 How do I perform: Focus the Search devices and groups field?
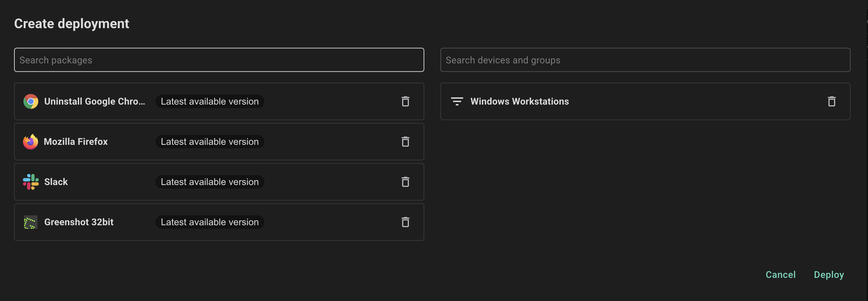pyautogui.click(x=645, y=60)
